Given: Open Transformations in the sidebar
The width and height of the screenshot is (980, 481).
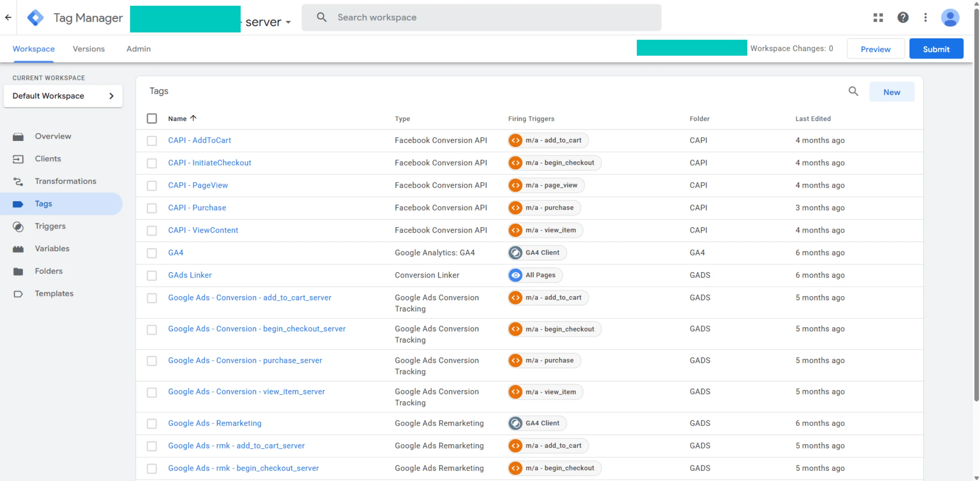Looking at the screenshot, I should (61, 181).
